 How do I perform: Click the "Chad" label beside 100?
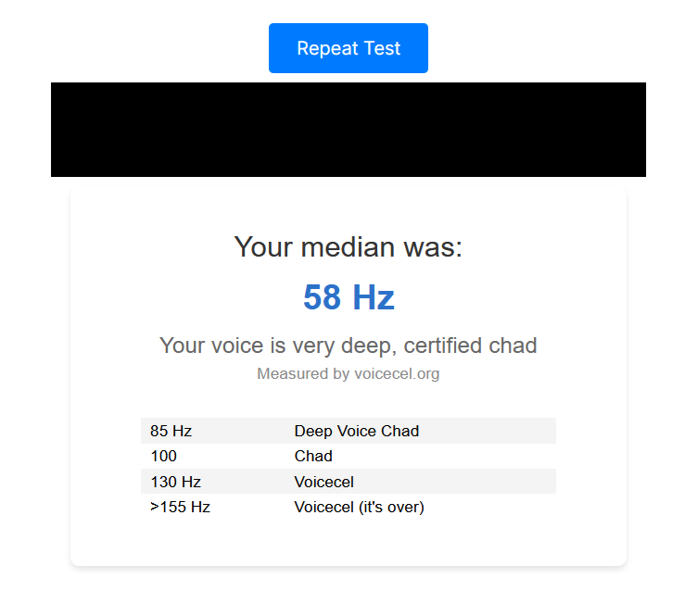[313, 456]
